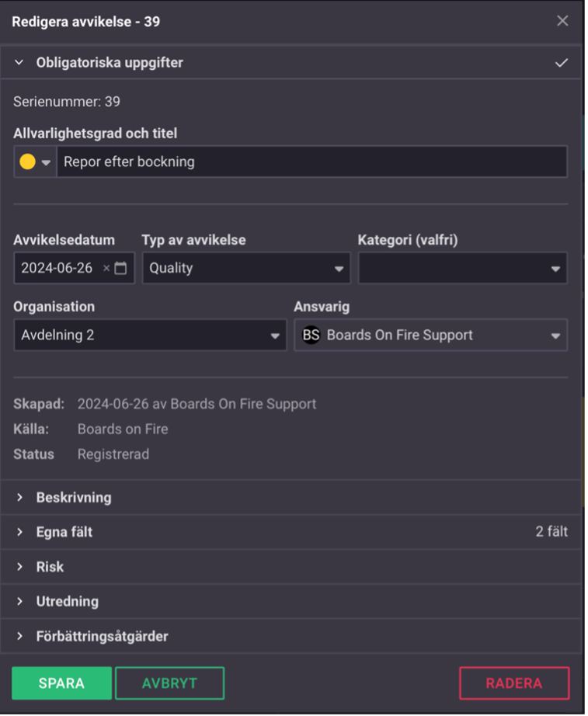The width and height of the screenshot is (588, 716).
Task: Open the Ansvarig dropdown arrow
Action: [x=555, y=335]
